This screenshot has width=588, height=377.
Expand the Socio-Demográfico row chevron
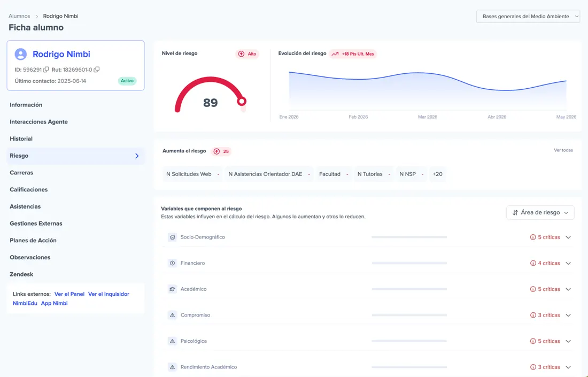click(x=569, y=237)
